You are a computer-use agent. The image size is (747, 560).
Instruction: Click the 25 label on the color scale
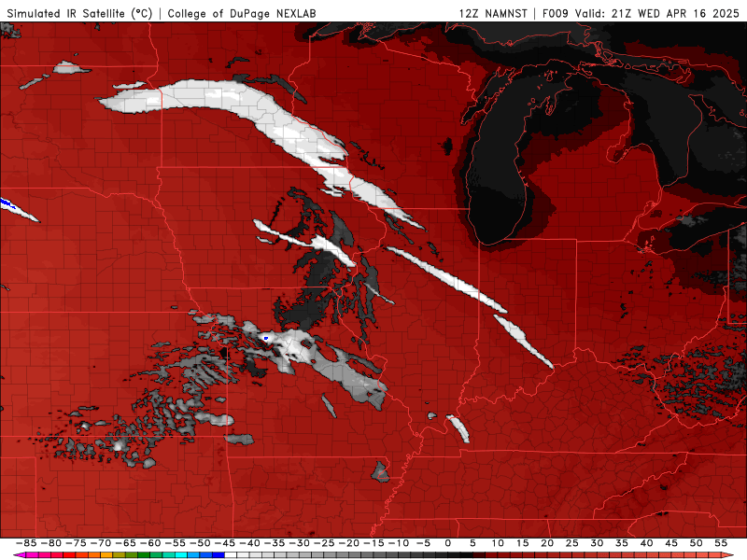pos(572,543)
